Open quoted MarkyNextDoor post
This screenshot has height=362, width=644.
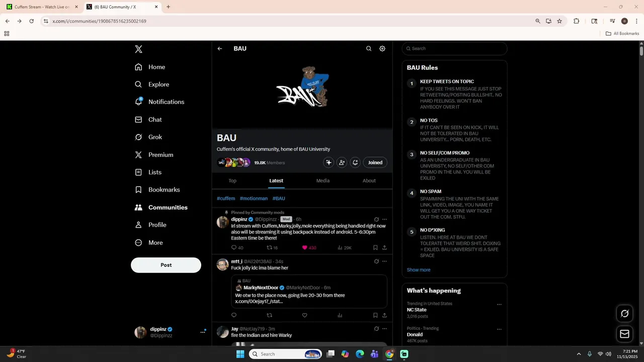309,291
